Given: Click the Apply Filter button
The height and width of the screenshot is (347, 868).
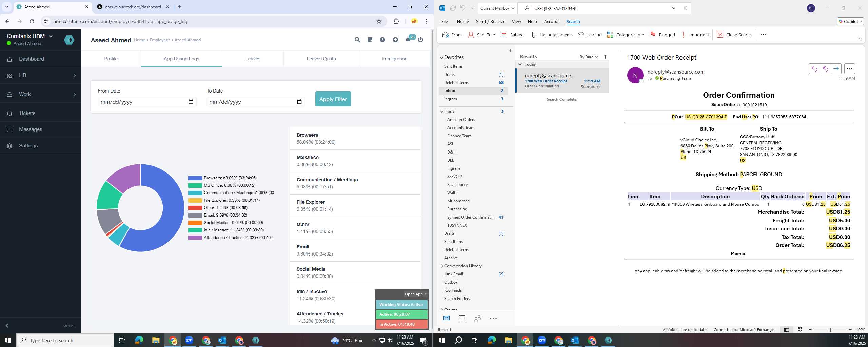Looking at the screenshot, I should click(333, 99).
